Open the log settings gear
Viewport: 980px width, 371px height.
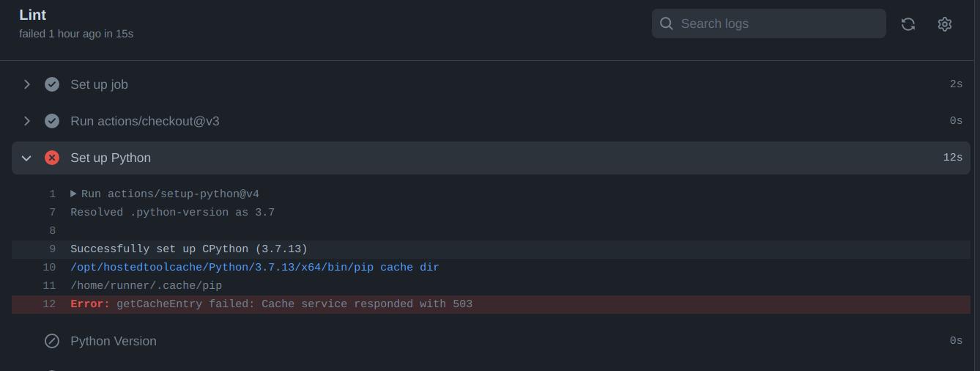tap(945, 24)
